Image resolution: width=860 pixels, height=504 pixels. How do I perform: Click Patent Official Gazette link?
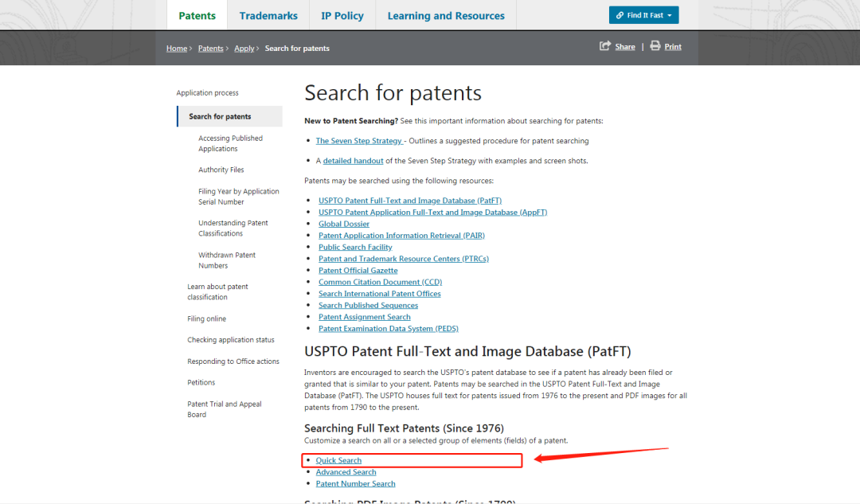point(358,271)
